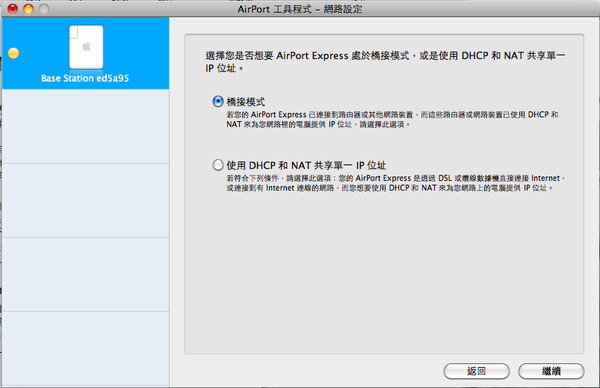Click the yellow status indicator light
600x388 pixels.
click(13, 53)
